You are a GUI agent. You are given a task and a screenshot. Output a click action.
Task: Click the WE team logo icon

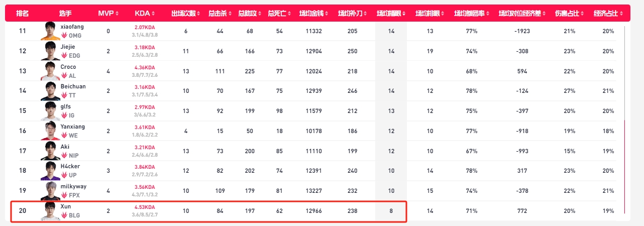click(64, 136)
